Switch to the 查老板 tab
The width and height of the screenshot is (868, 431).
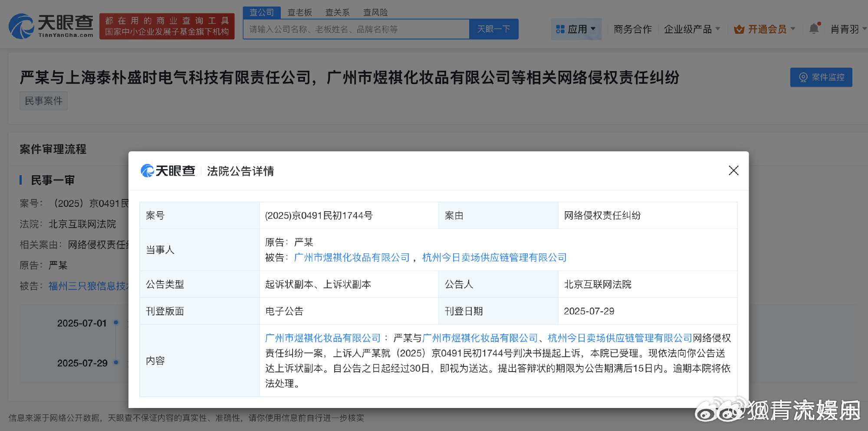[300, 13]
